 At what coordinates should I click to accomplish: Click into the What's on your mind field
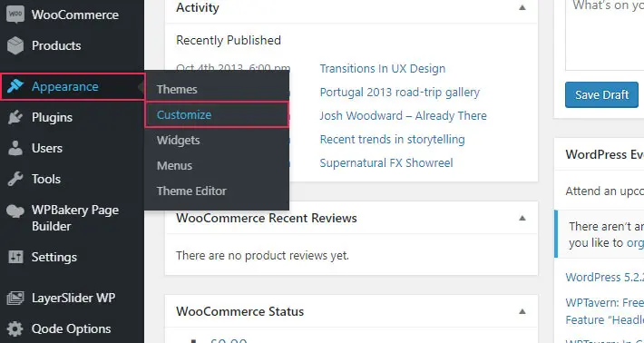coord(605,34)
